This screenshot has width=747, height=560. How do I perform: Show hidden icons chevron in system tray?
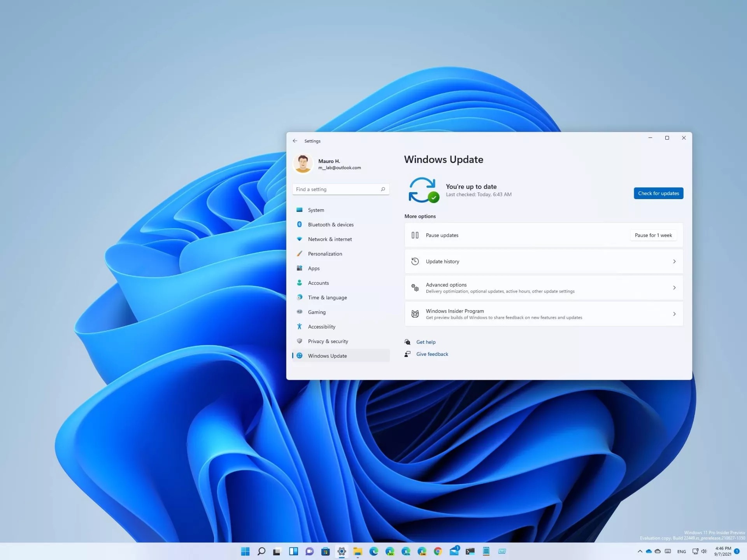tap(640, 551)
